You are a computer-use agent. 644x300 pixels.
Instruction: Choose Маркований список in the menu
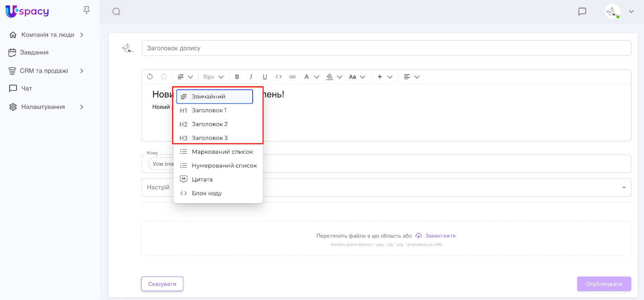point(222,152)
